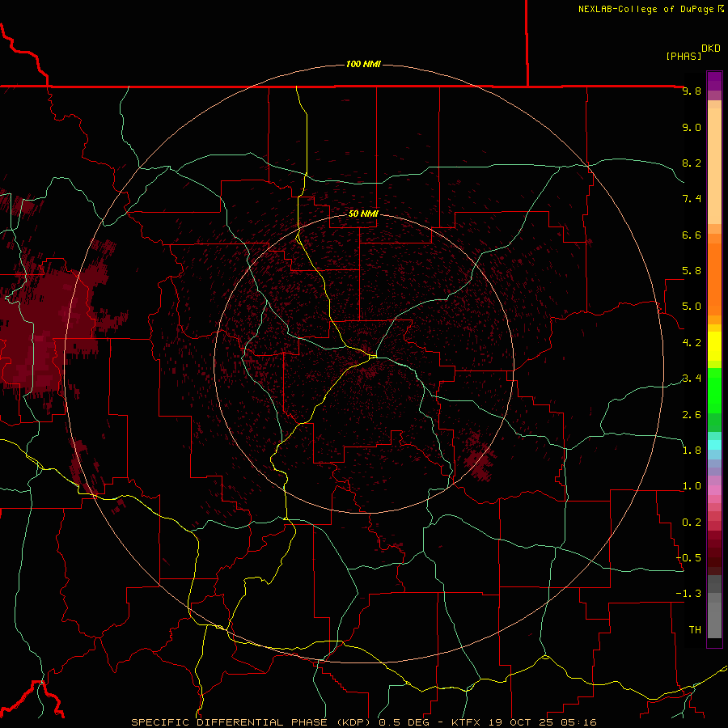
Task: Click the -1.3 value on color scale
Action: (x=688, y=594)
